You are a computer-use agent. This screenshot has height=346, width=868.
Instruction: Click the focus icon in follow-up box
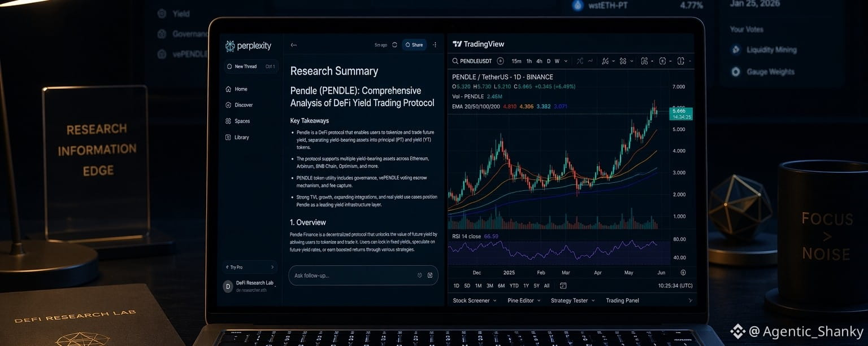pos(419,275)
